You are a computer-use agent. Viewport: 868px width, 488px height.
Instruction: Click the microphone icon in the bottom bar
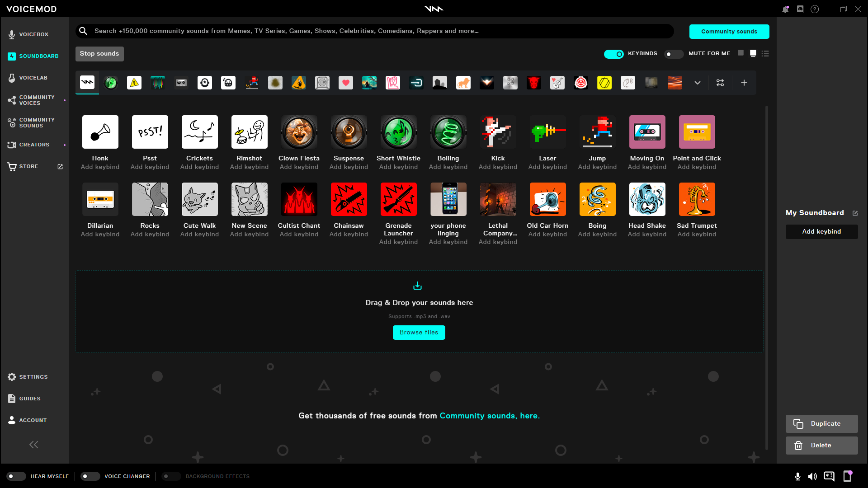(x=797, y=476)
